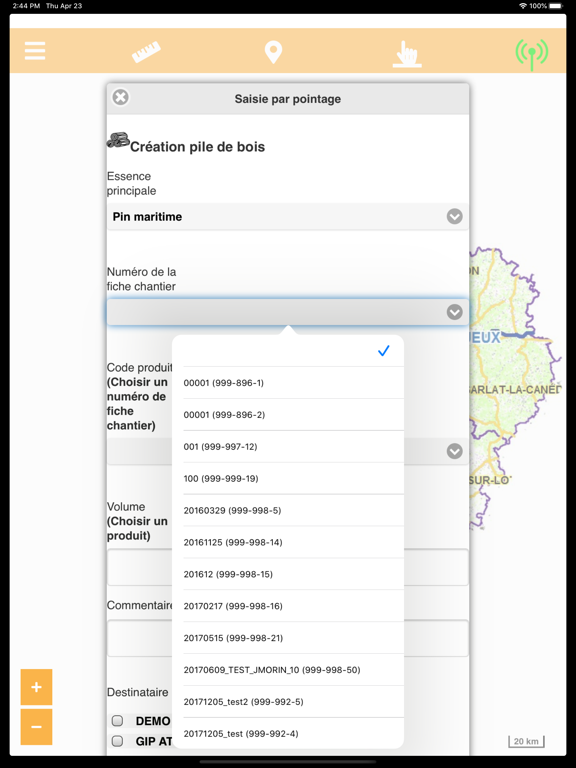The height and width of the screenshot is (768, 576).
Task: Click the Destinataire label
Action: point(138,692)
